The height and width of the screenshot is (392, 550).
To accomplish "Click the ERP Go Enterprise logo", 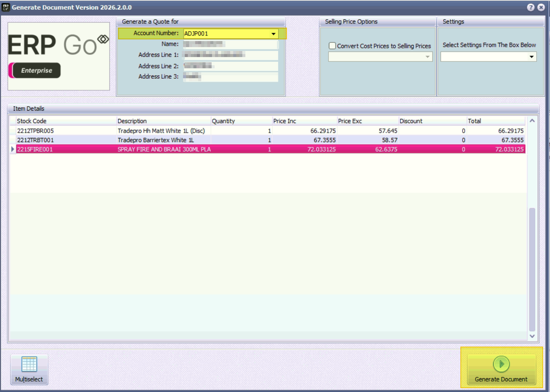I will click(59, 56).
